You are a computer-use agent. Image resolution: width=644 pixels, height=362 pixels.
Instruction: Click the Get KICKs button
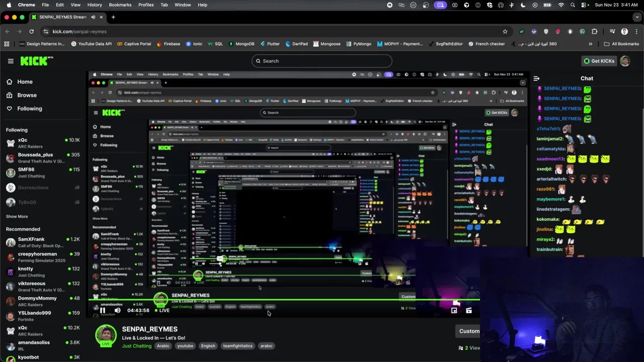(599, 61)
